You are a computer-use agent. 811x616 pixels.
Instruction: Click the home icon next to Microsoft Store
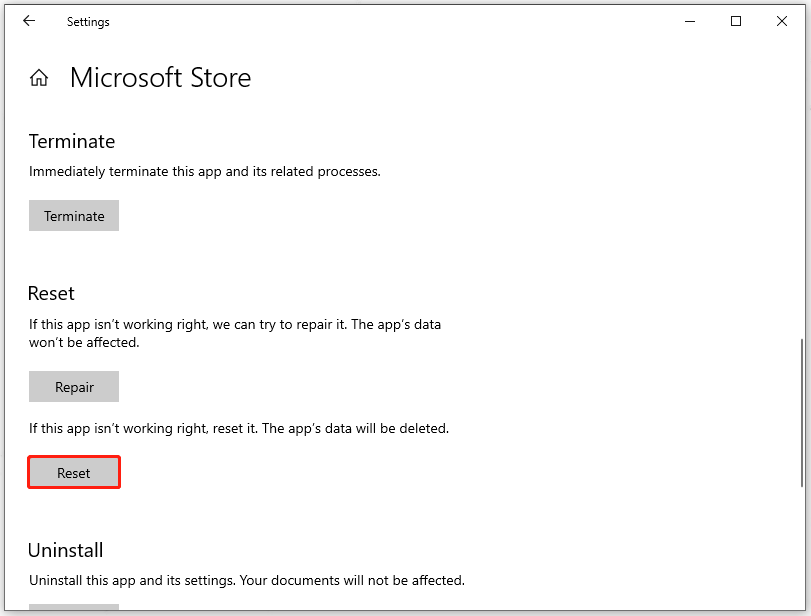point(38,76)
